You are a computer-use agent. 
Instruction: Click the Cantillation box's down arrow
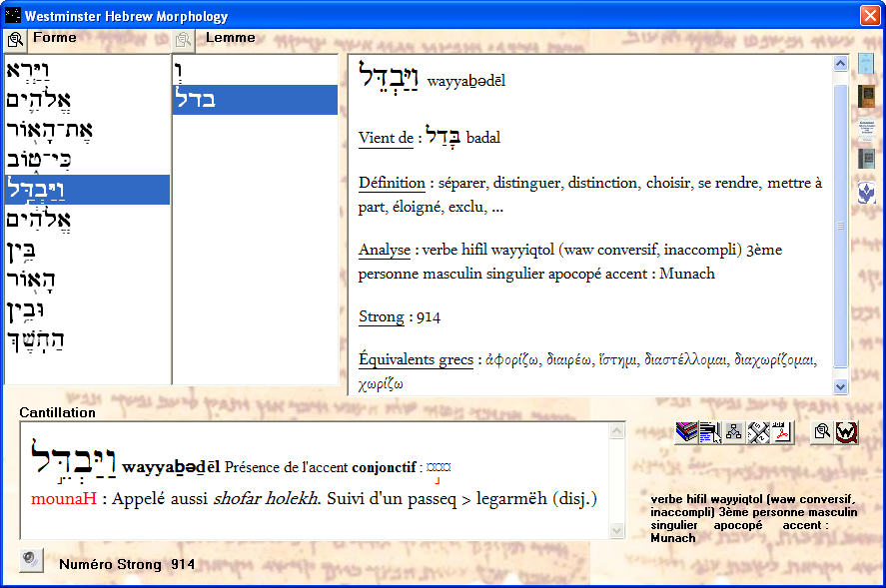pyautogui.click(x=616, y=530)
